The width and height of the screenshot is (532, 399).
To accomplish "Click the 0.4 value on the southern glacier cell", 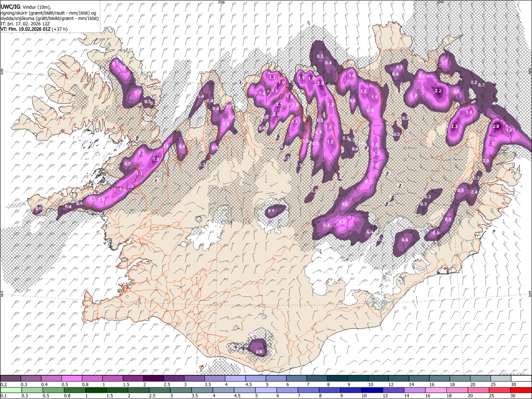I will point(259,352).
